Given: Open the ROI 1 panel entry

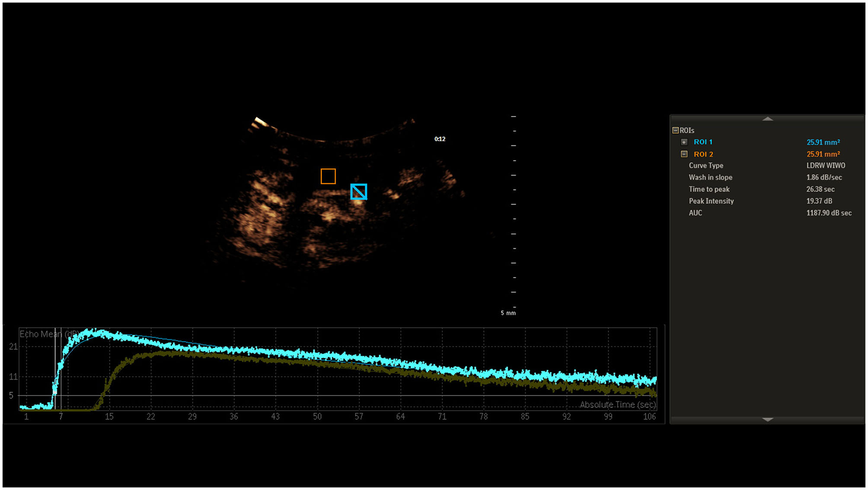Looking at the screenshot, I should 703,141.
